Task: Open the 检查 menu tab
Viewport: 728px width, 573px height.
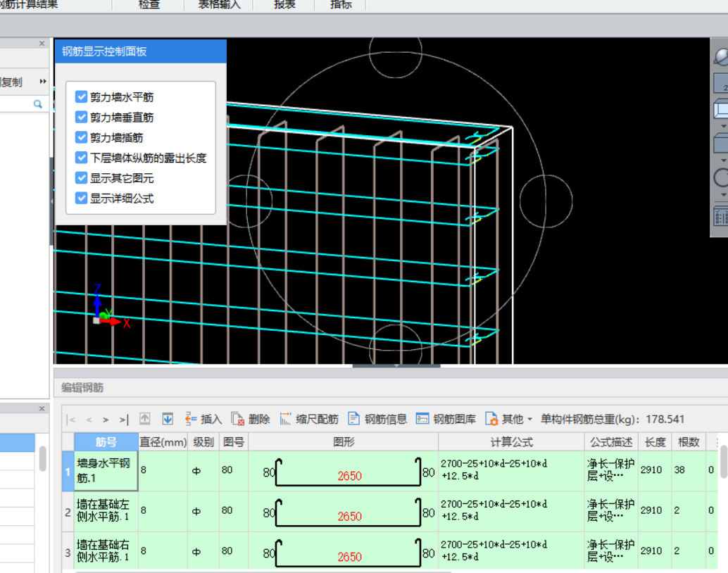Action: (149, 5)
